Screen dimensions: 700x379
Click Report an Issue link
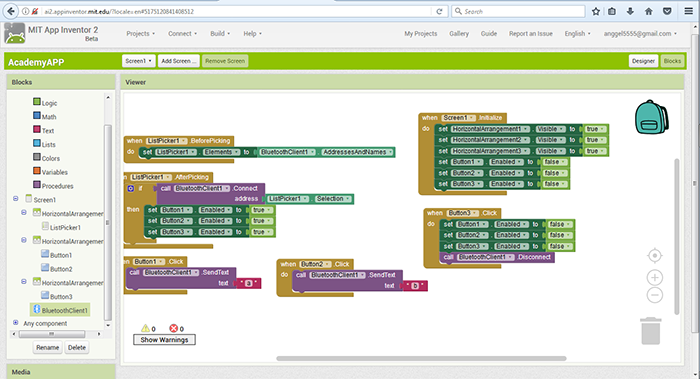click(x=531, y=33)
